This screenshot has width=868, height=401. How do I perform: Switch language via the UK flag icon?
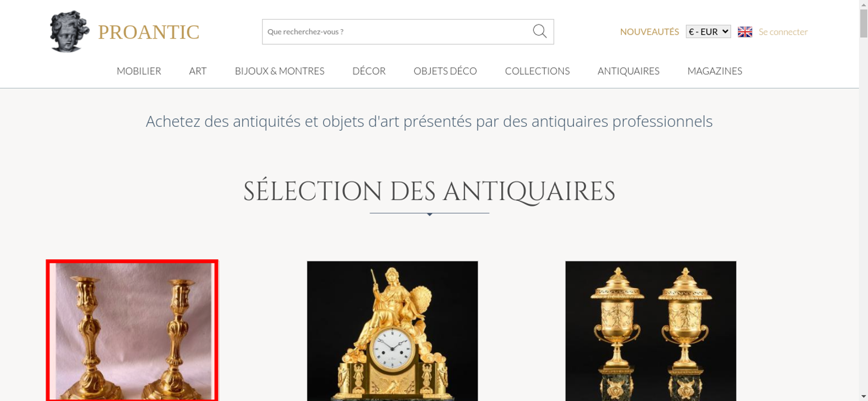(x=745, y=32)
